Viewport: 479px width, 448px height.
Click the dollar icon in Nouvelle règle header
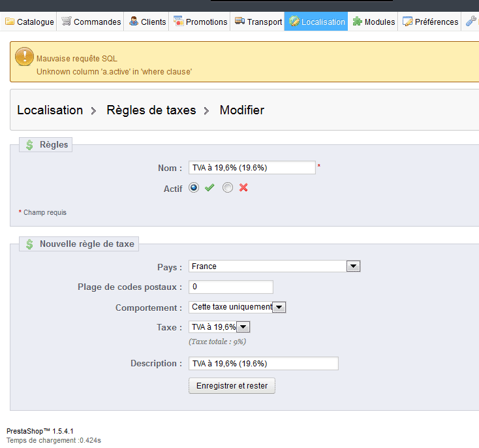click(29, 244)
